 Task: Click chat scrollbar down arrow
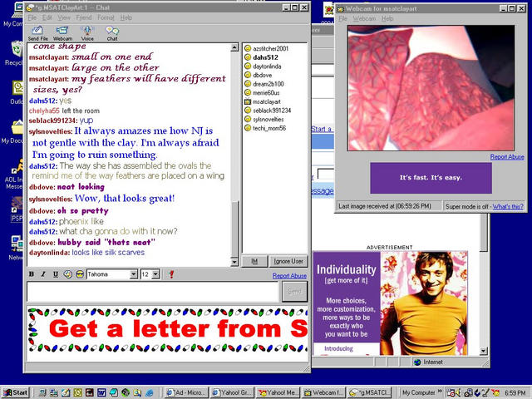pos(234,262)
